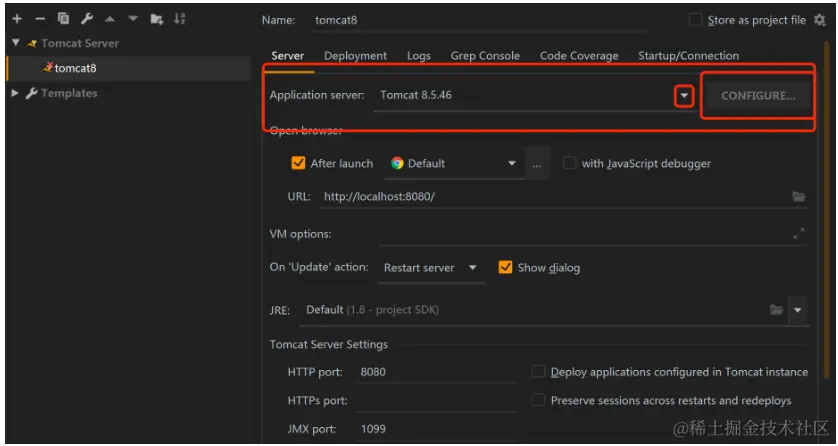Click the Chrome browser icon in browser selector
Screen dimensions: 838x446
tap(397, 163)
